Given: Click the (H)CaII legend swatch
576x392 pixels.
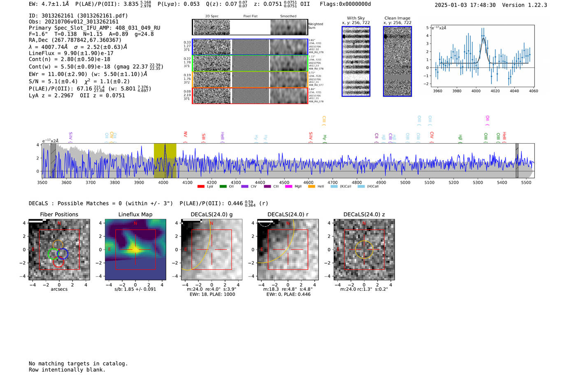Looking at the screenshot, I should click(361, 186).
